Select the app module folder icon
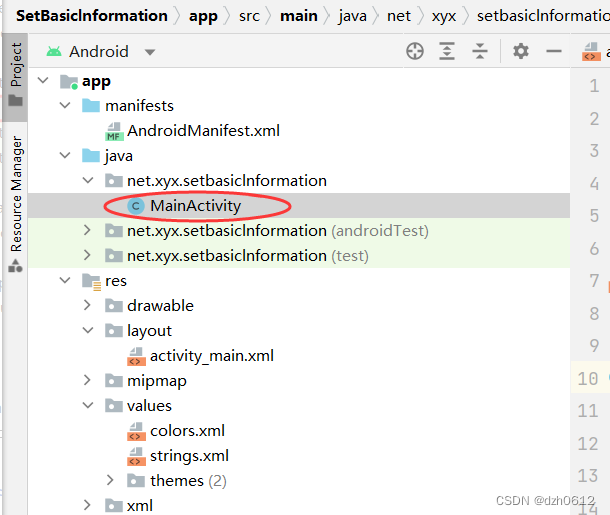The height and width of the screenshot is (515, 610). [69, 82]
